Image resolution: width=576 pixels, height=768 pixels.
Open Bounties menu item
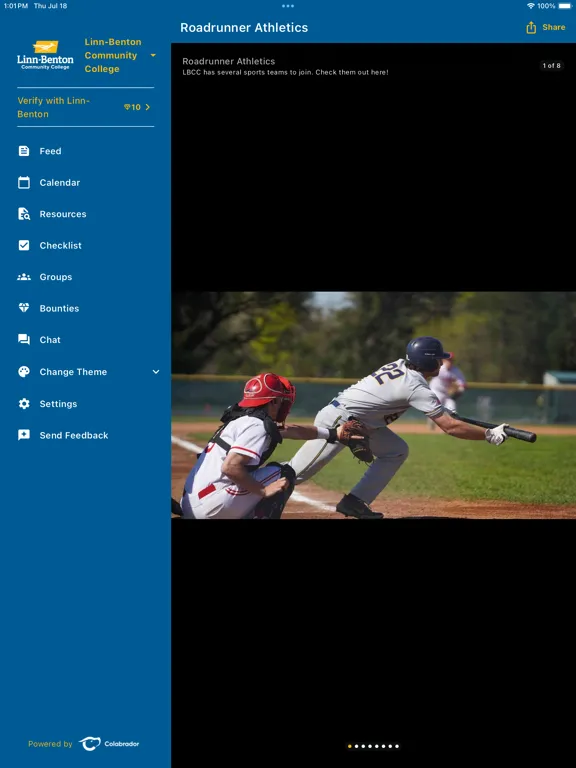coord(59,308)
